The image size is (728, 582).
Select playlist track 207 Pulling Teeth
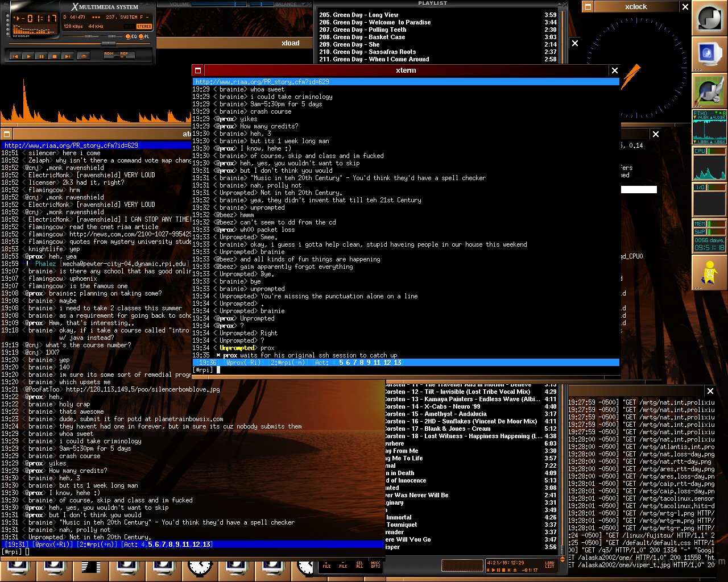pyautogui.click(x=438, y=30)
